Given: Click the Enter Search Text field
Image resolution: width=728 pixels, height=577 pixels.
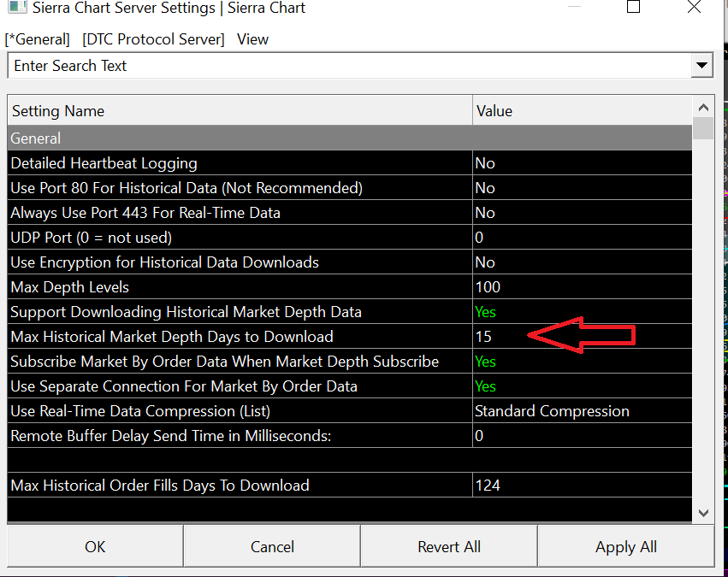Looking at the screenshot, I should point(349,66).
